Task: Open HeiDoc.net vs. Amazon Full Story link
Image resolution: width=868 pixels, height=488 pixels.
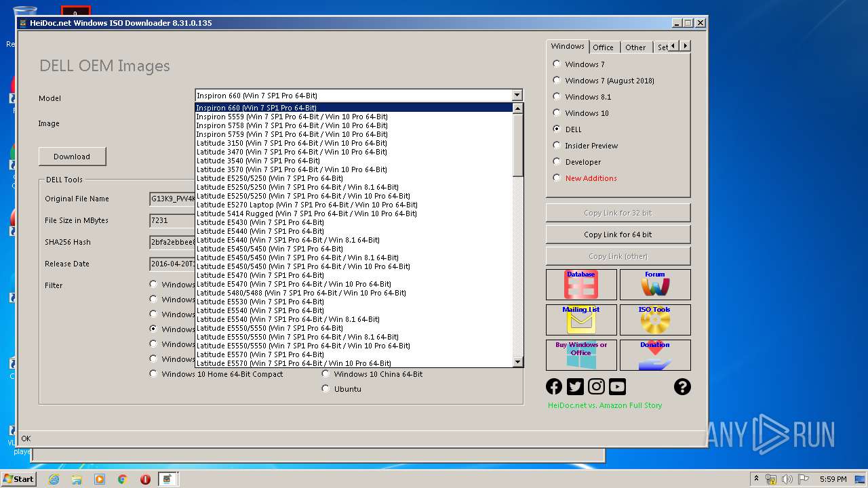Action: click(x=605, y=405)
